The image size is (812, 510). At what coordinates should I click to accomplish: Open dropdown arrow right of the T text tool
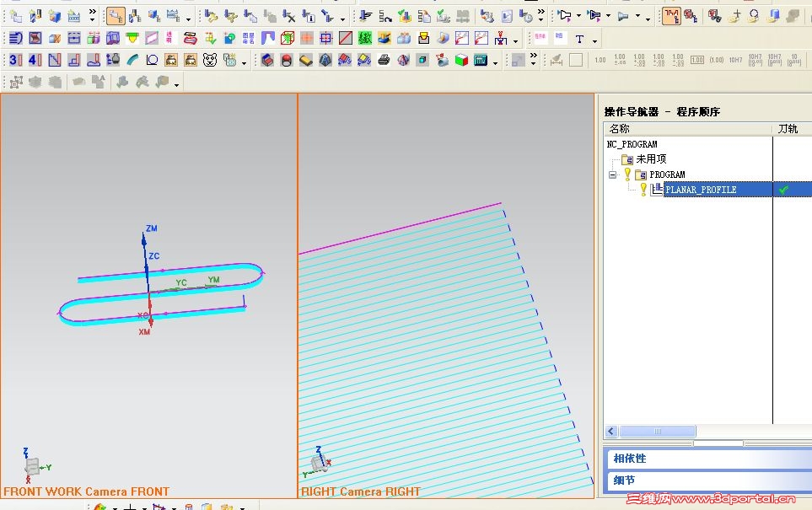coord(595,41)
